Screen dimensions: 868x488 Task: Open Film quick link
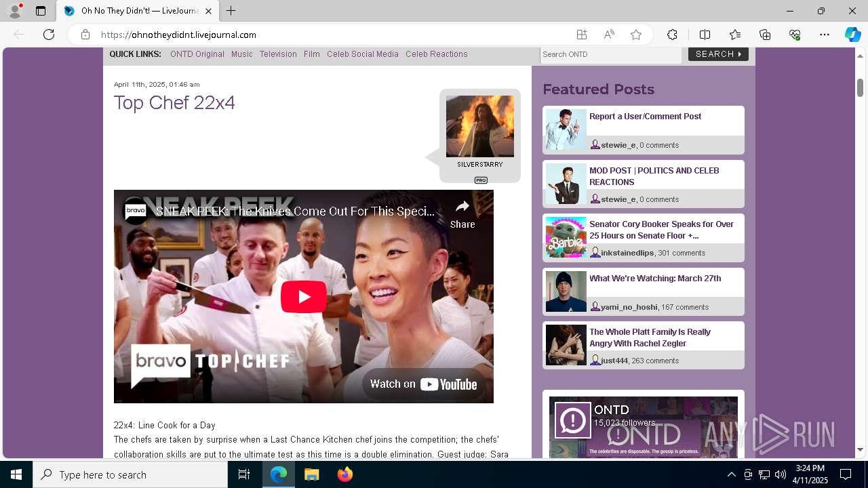tap(312, 54)
